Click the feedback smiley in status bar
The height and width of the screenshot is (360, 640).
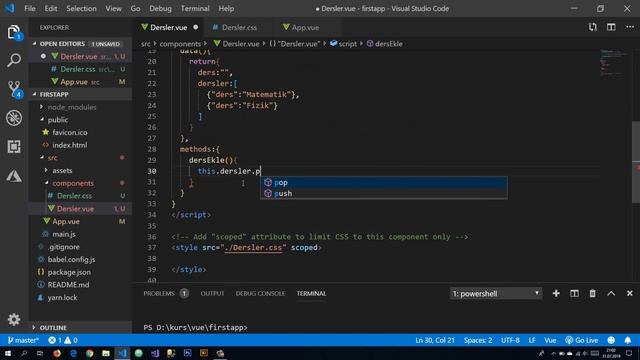coord(611,340)
